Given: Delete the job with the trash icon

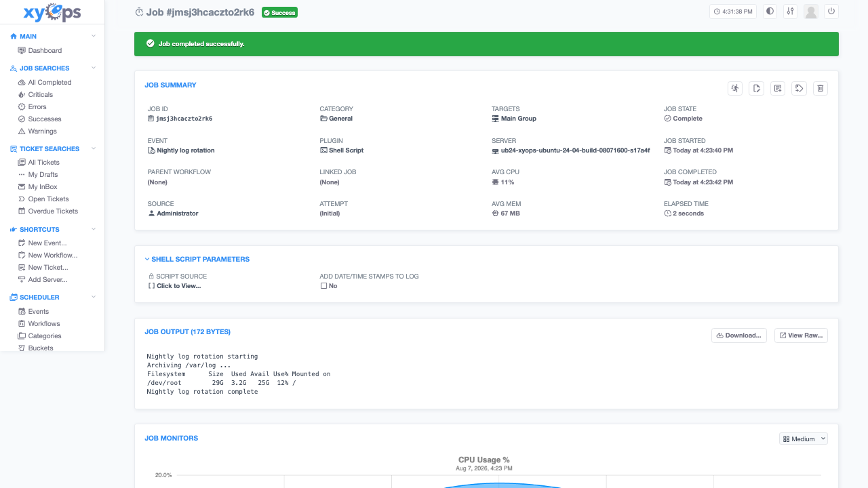Looking at the screenshot, I should (x=820, y=88).
